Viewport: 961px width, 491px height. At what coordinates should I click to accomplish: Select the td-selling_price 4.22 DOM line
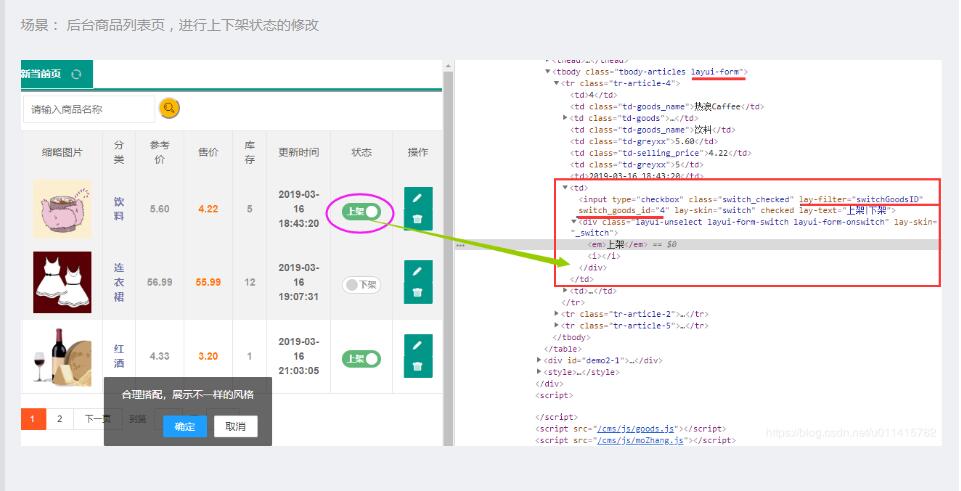pos(661,153)
